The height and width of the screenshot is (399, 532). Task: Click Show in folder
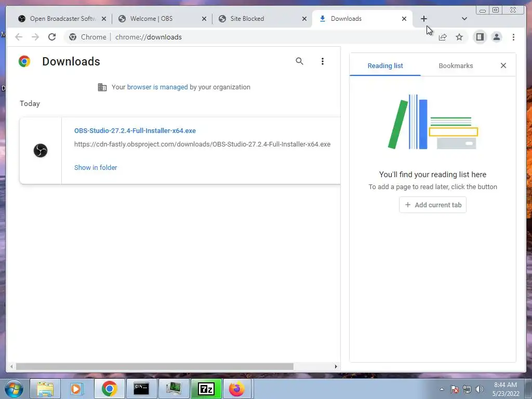(x=96, y=168)
